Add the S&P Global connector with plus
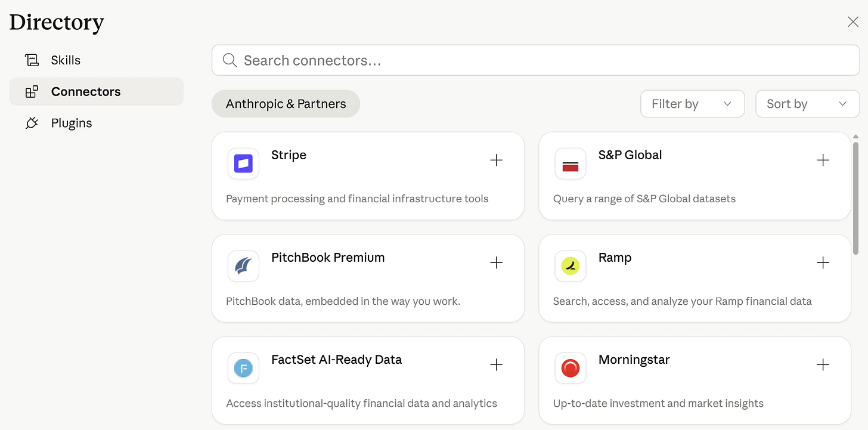This screenshot has height=430, width=868. [823, 160]
